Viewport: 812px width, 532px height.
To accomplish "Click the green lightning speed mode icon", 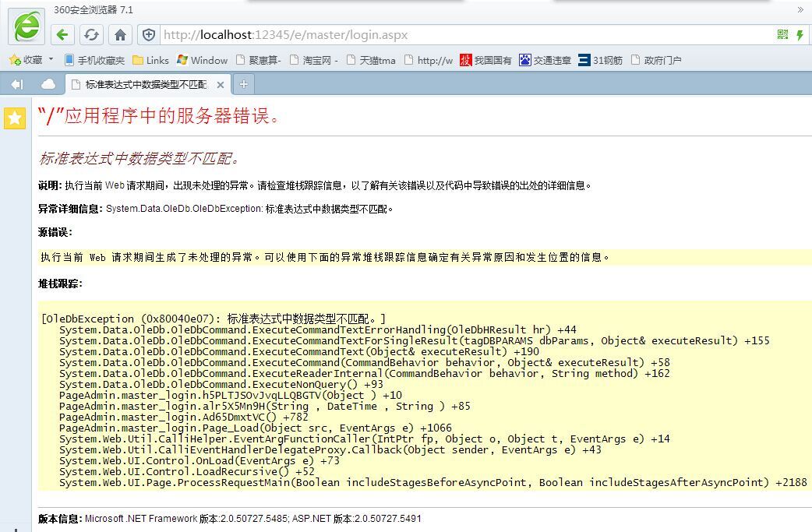I will (x=800, y=35).
